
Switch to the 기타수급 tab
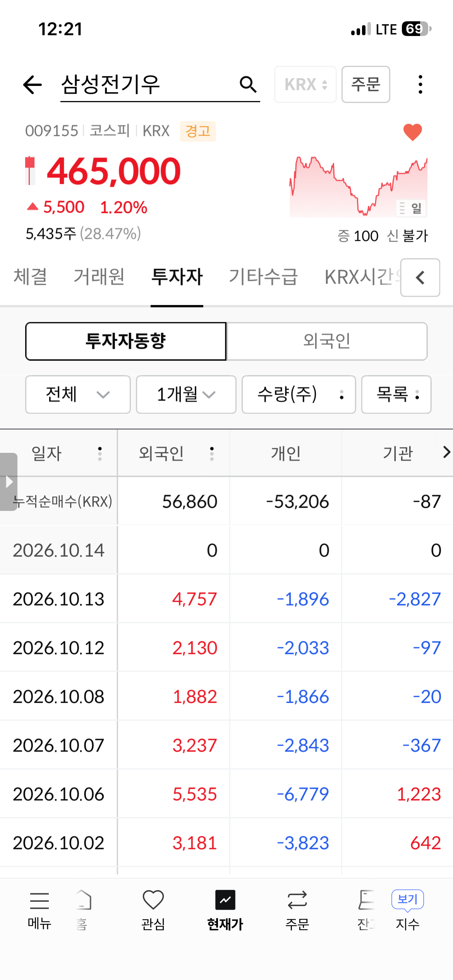click(x=263, y=277)
